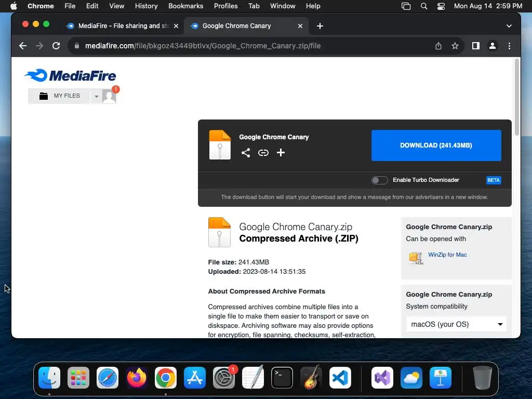Click the File size: 241.43MB text
Screen dimensions: 532x399
click(238, 262)
